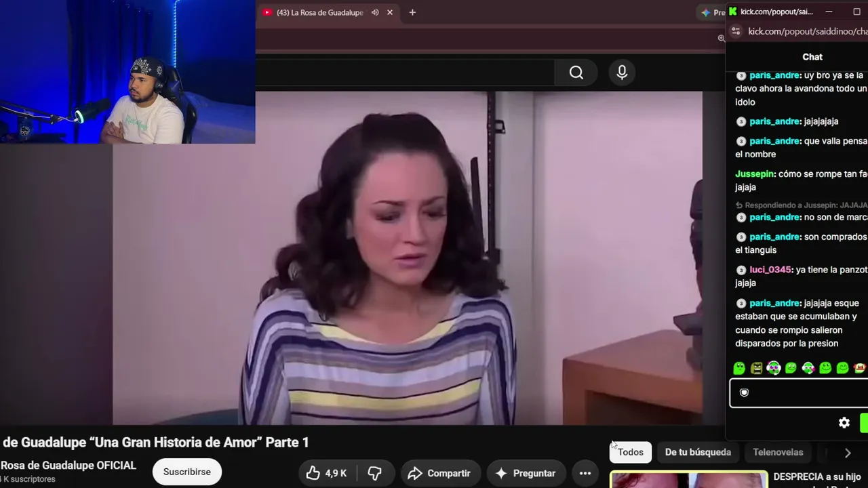Click the Kick logo favicon in popout title

coord(732,12)
